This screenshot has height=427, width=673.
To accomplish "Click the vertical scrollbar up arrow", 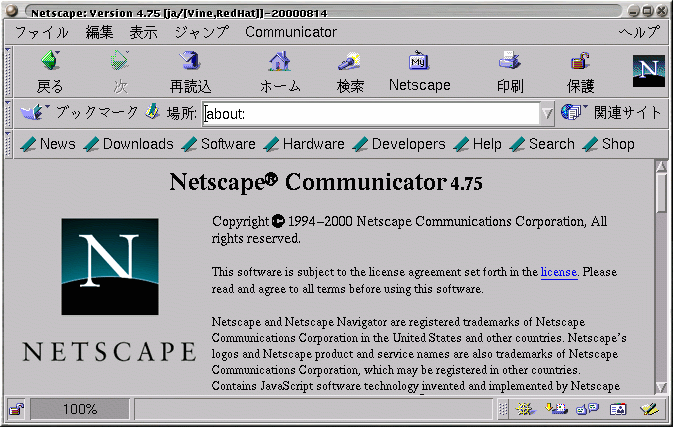I will [661, 167].
